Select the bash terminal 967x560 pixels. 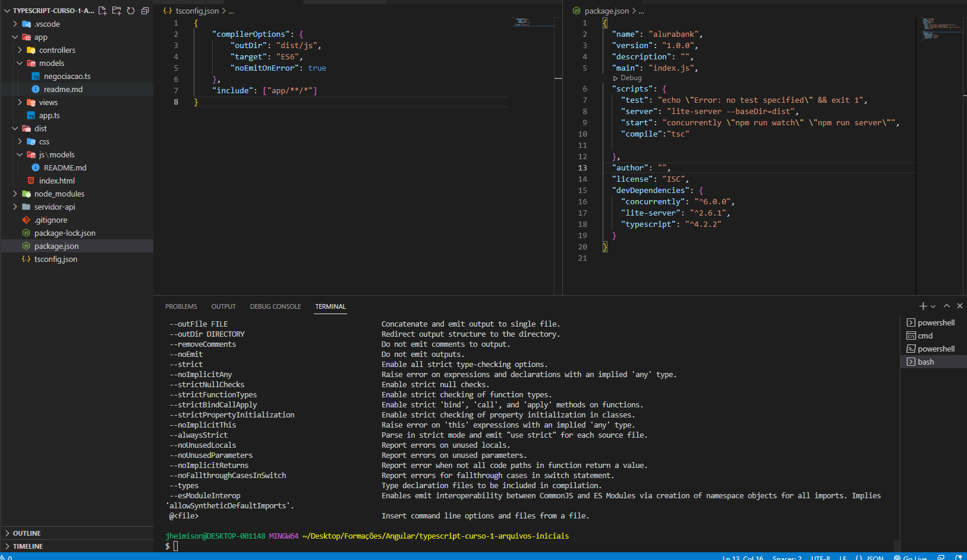point(934,362)
